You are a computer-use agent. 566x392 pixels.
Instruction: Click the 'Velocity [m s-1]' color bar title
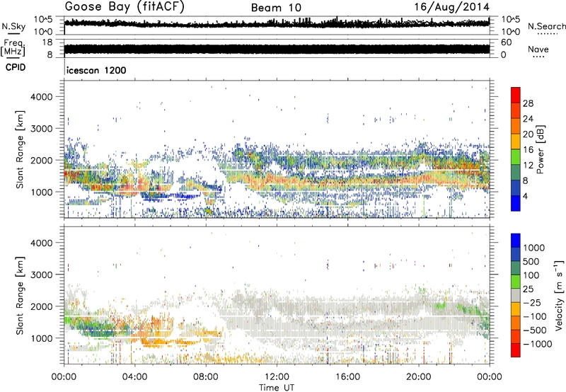coord(559,295)
